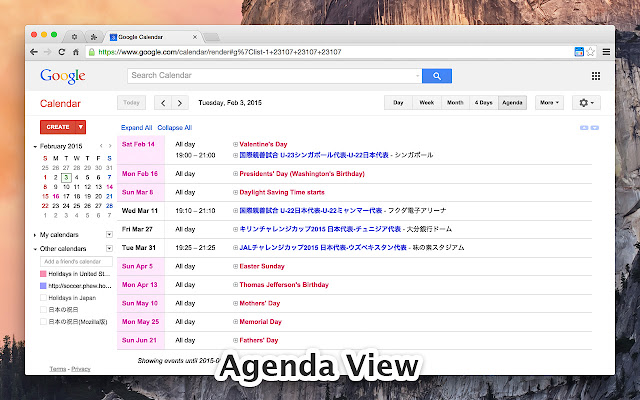Open Google apps grid
The image size is (640, 400).
tap(596, 76)
